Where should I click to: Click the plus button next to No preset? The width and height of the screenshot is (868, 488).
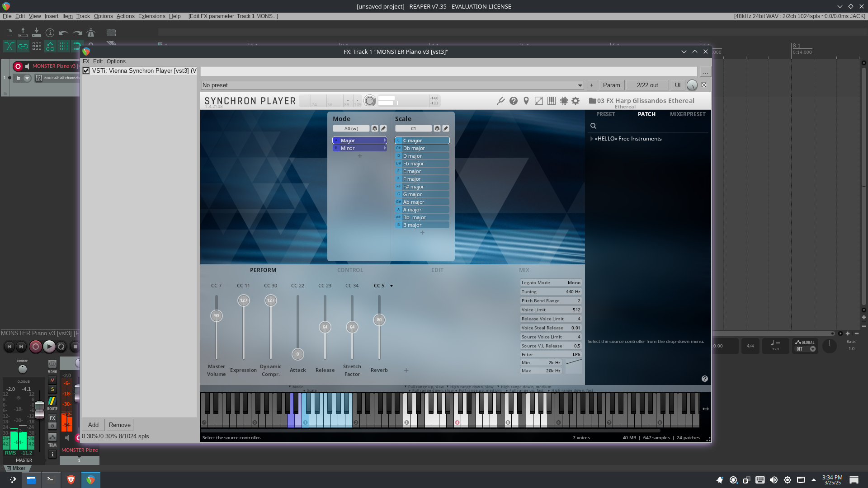click(591, 85)
